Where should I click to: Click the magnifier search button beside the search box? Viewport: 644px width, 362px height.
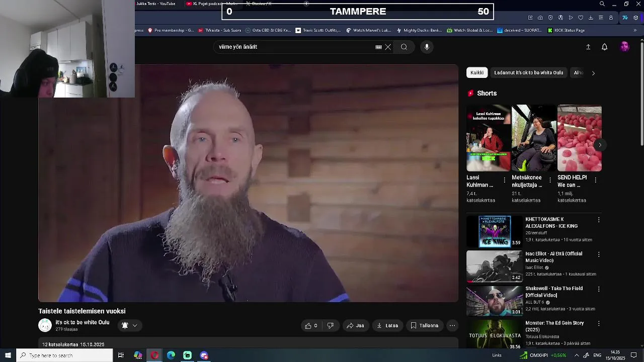404,47
